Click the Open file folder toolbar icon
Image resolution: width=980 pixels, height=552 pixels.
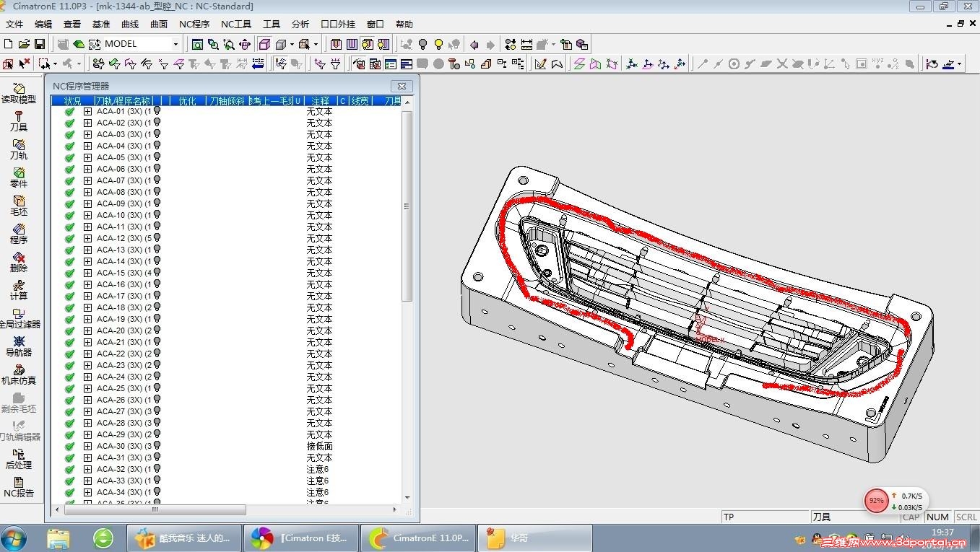[x=24, y=44]
